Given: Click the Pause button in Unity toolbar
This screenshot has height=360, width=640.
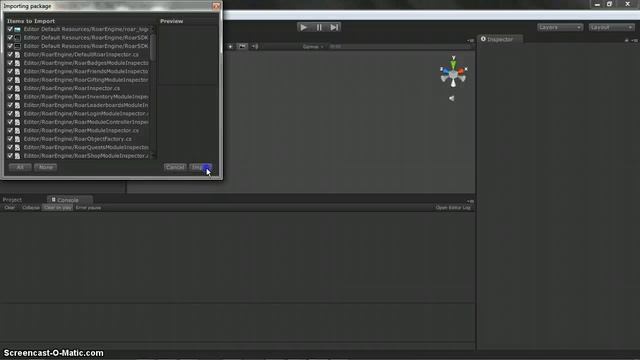Looking at the screenshot, I should pyautogui.click(x=319, y=27).
